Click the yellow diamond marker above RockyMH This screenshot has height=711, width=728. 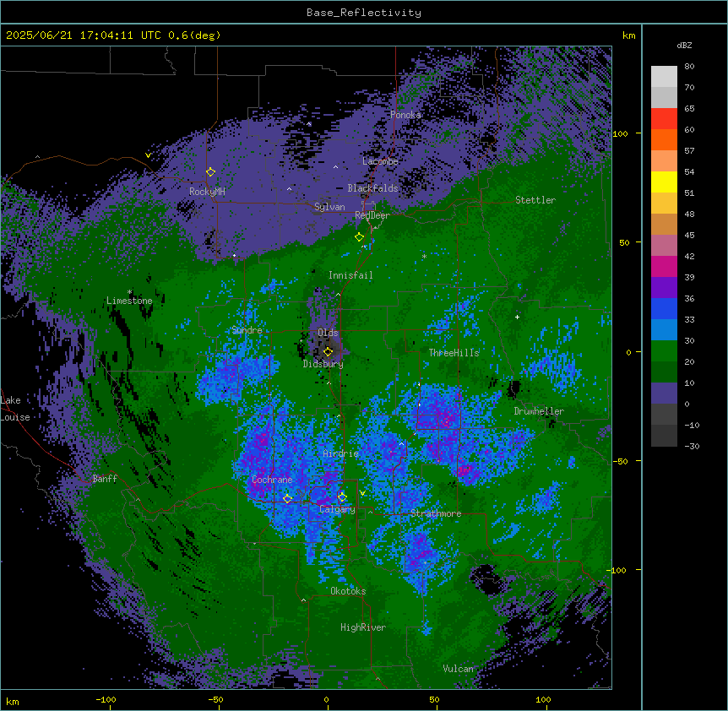point(210,172)
